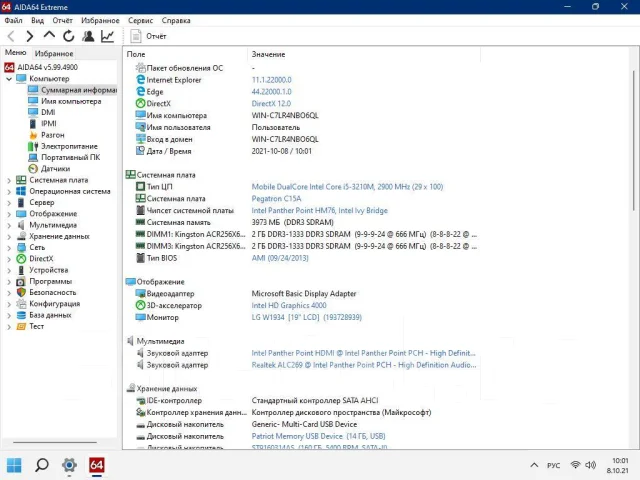This screenshot has height=480, width=640.
Task: Expand the Хранение данных tree node
Action: [x=9, y=236]
